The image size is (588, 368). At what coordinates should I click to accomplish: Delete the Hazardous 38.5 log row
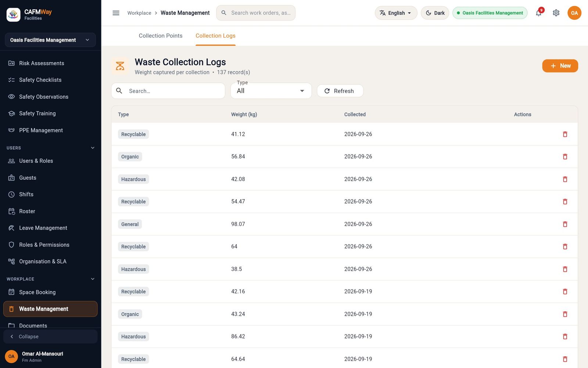coord(565,269)
